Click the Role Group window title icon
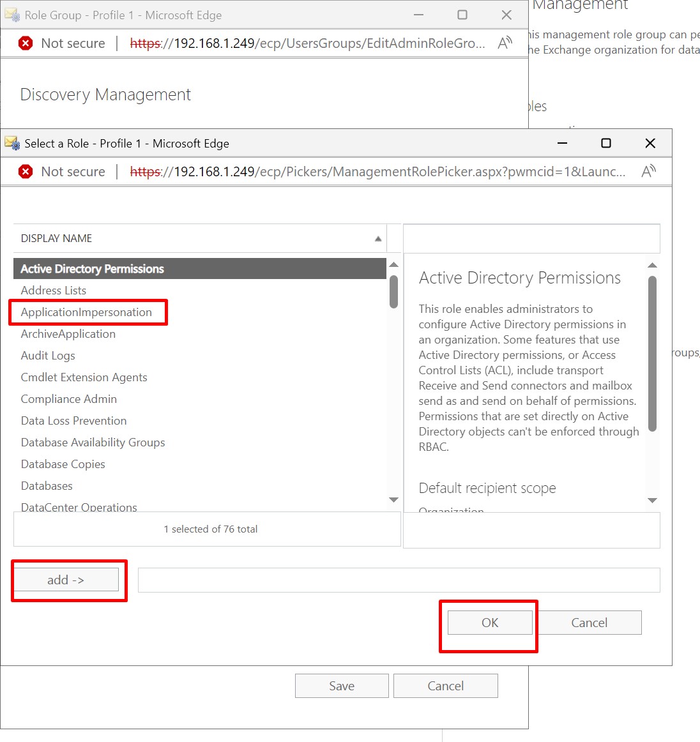The image size is (700, 742). coord(12,15)
